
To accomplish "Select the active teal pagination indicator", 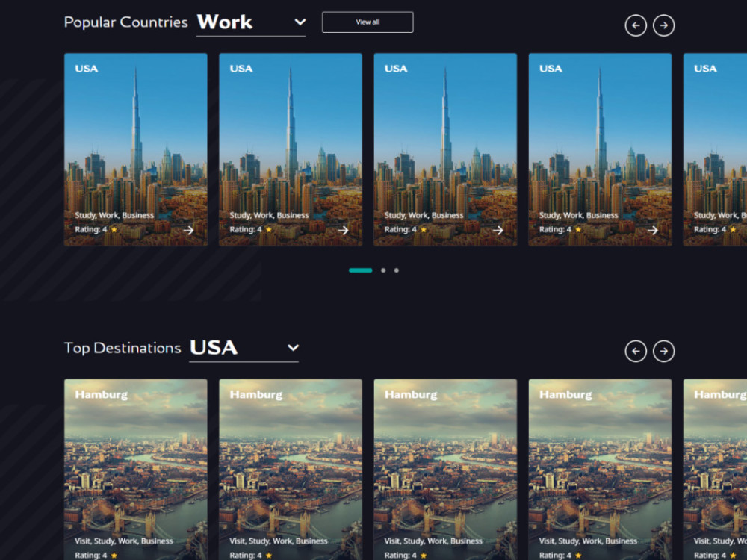I will tap(361, 270).
